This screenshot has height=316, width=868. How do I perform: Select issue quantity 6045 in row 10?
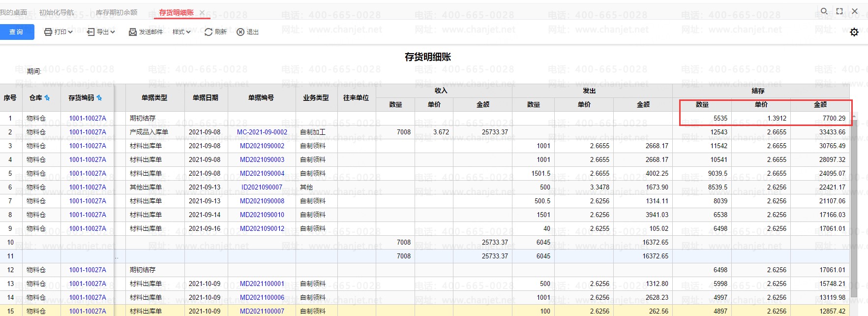[534, 243]
